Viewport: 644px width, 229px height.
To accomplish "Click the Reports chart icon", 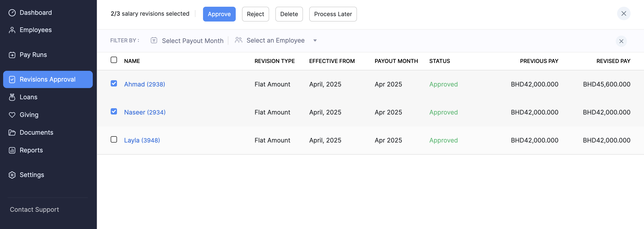I will [x=12, y=150].
